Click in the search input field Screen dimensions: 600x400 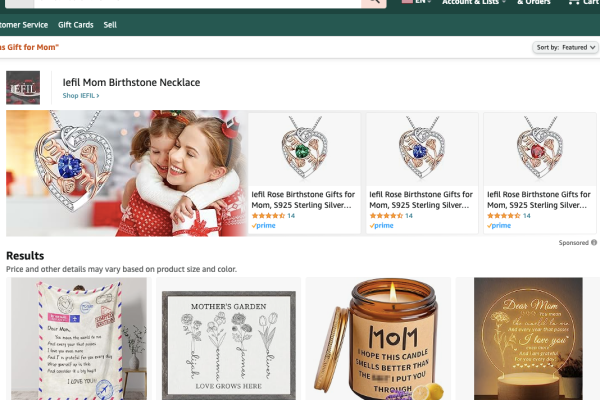click(197, 2)
